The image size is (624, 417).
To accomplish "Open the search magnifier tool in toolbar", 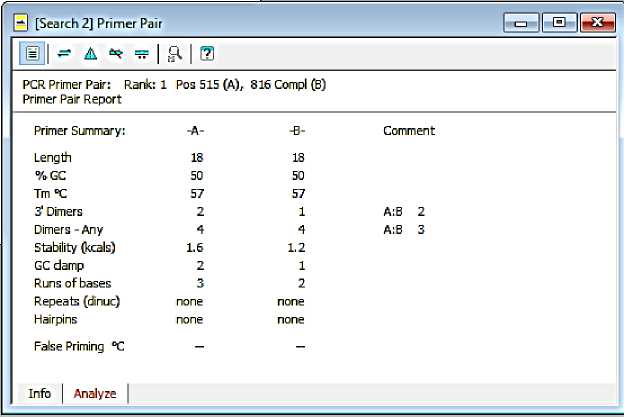I will [x=174, y=53].
